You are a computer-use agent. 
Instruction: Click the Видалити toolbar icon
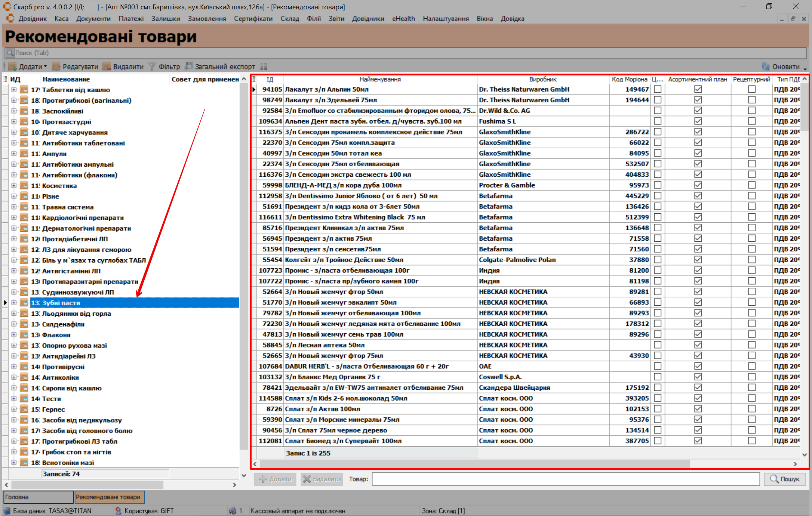coord(107,67)
